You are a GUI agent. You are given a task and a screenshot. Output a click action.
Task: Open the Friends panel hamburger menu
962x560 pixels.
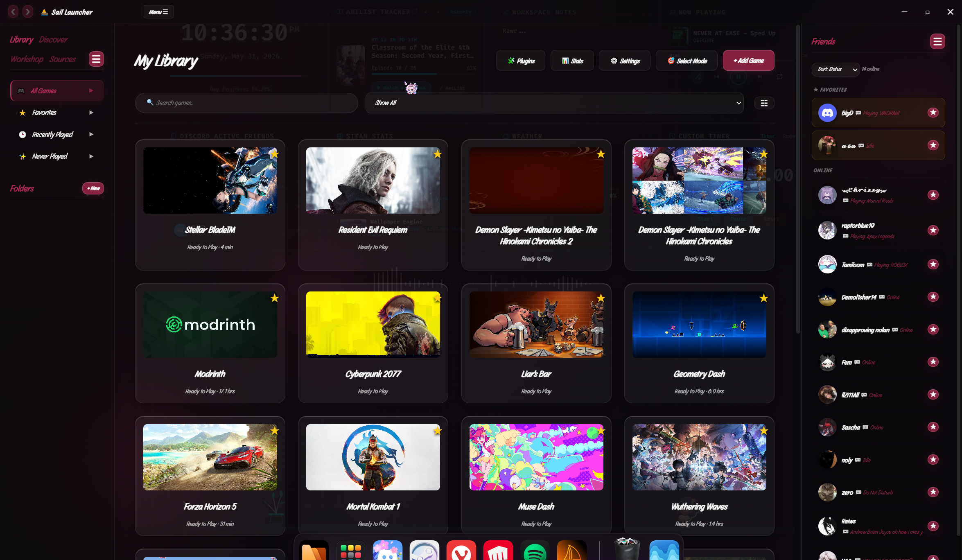click(x=937, y=41)
